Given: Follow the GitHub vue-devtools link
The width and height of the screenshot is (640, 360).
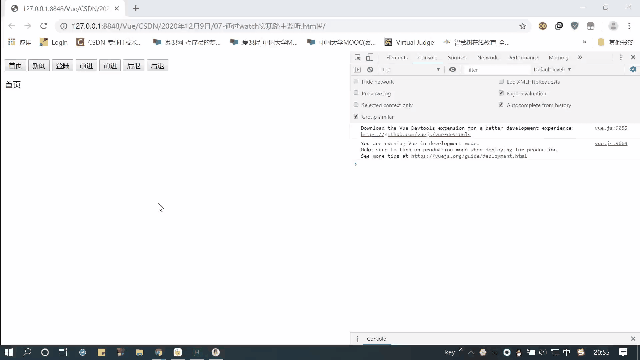Looking at the screenshot, I should click(416, 134).
